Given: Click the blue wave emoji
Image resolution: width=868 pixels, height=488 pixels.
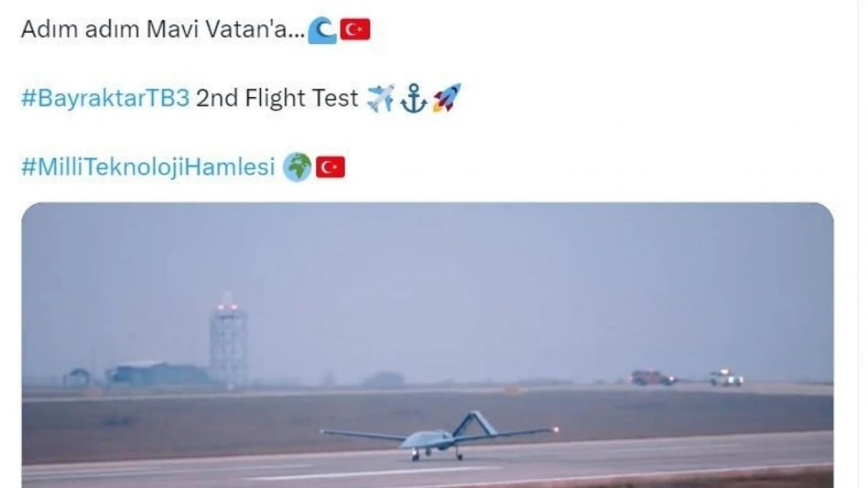Looking at the screenshot, I should (x=322, y=30).
